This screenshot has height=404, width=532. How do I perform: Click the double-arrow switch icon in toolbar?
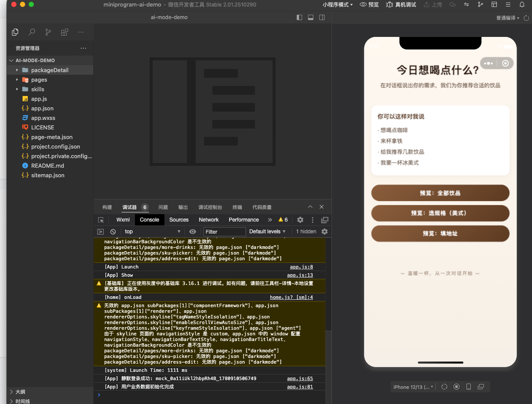[466, 4]
